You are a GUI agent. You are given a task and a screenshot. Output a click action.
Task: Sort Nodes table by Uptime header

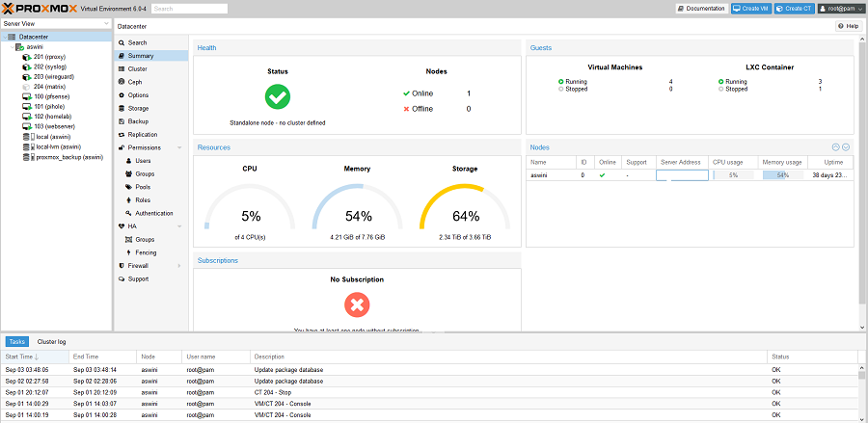point(832,163)
